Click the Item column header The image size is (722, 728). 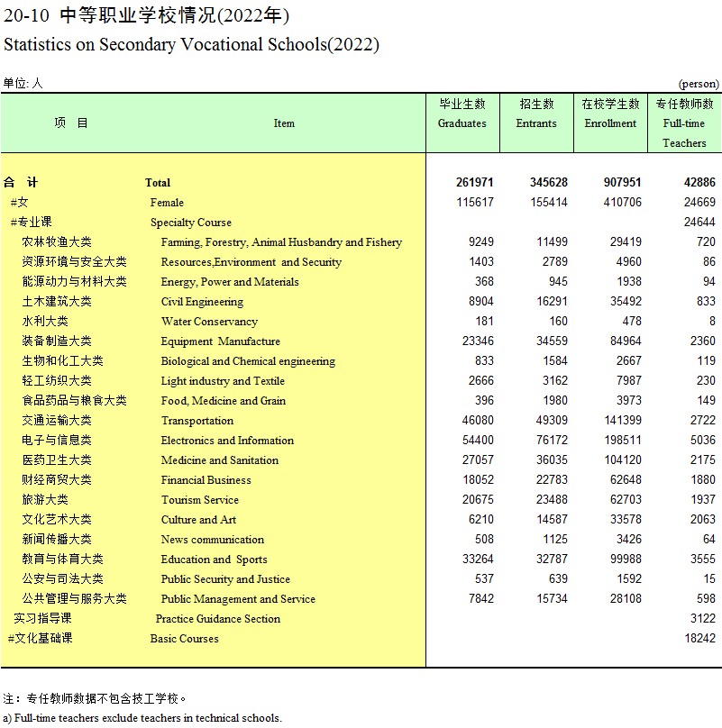(x=284, y=123)
